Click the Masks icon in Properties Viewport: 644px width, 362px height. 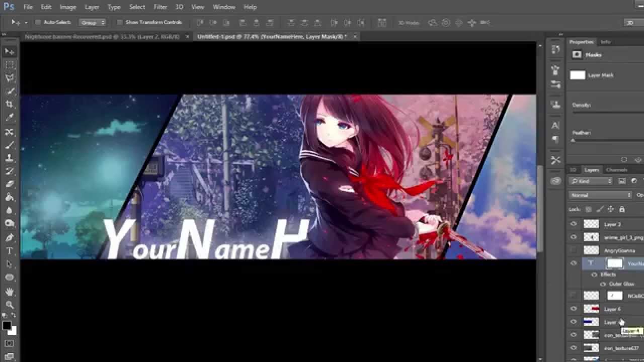tap(577, 55)
